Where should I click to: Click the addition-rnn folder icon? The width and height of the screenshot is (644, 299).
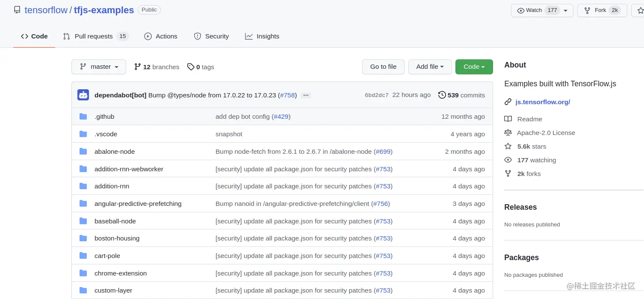pos(83,186)
